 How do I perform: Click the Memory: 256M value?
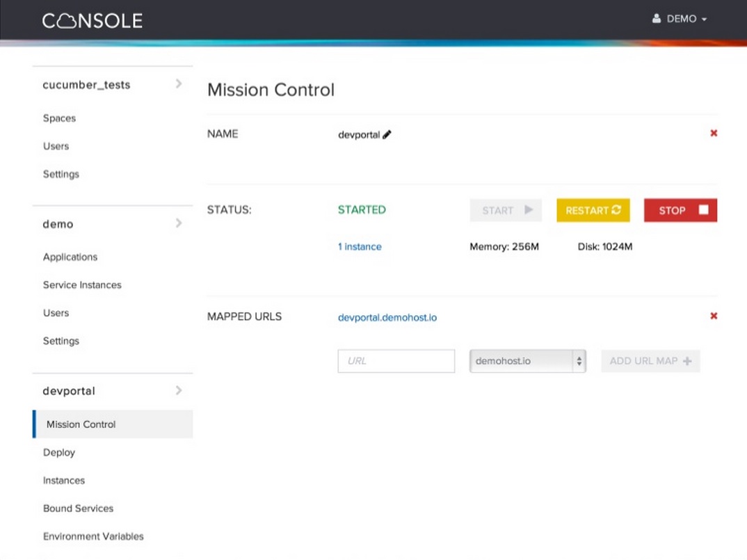click(504, 246)
